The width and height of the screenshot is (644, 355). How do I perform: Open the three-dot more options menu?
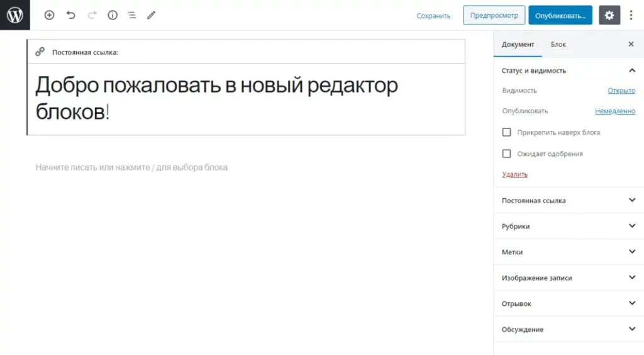tap(631, 15)
